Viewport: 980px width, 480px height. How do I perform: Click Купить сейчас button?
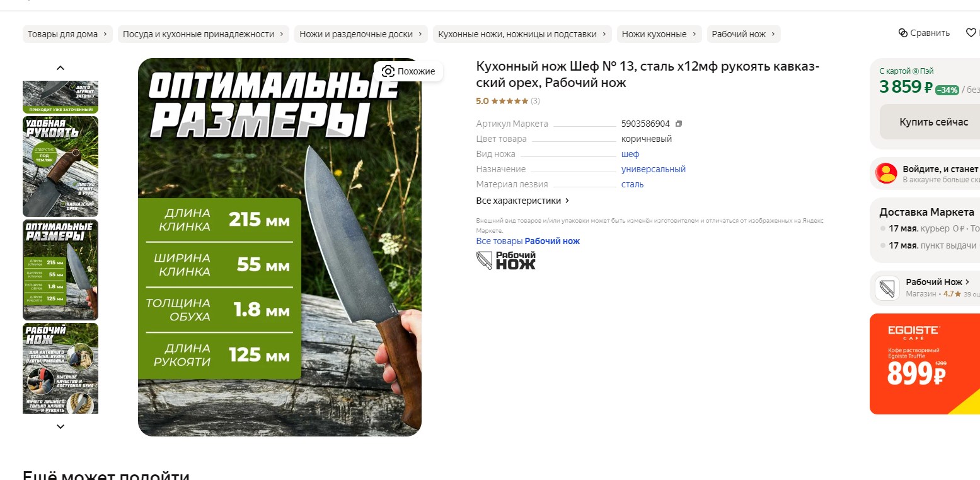[x=933, y=122]
